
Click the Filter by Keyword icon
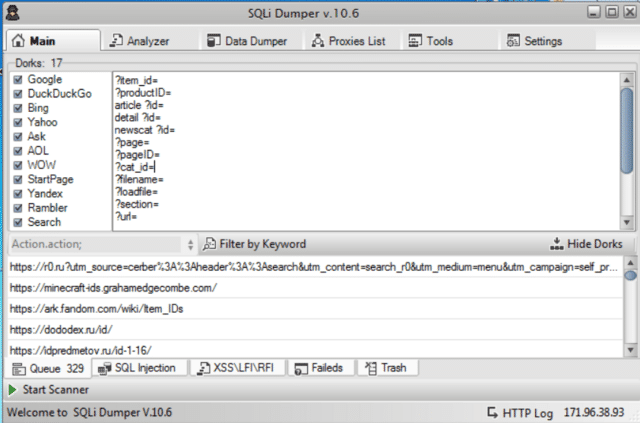tap(209, 244)
